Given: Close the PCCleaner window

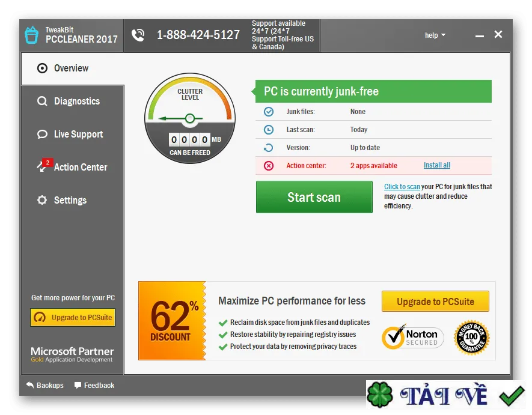Looking at the screenshot, I should [498, 34].
